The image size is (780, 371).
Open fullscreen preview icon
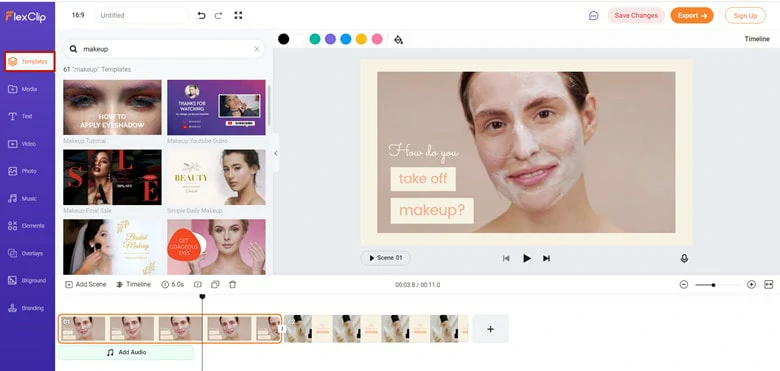(238, 15)
